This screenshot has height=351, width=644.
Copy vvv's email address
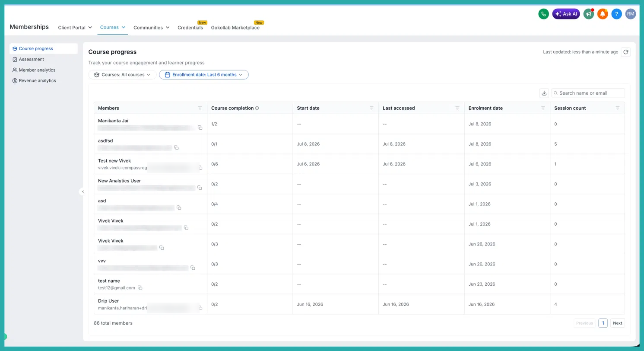point(193,268)
